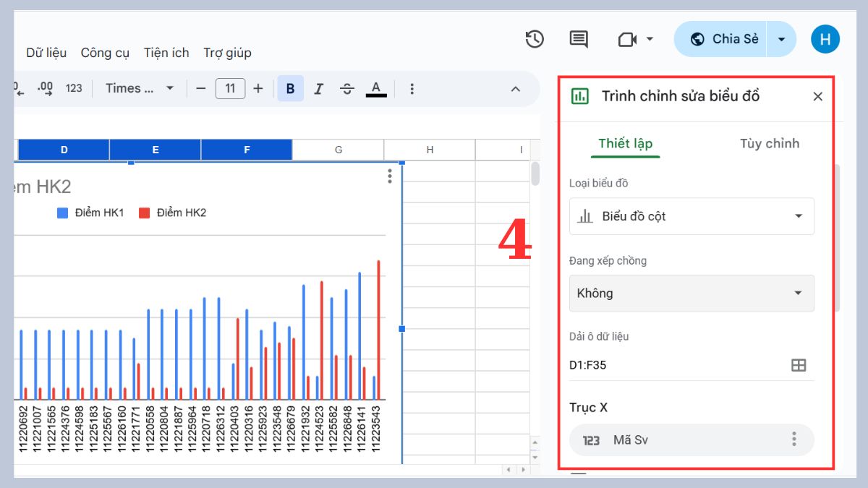Screen dimensions: 868x488
Task: Open the Đang xếp chồng dropdown showing Không
Action: pos(692,293)
